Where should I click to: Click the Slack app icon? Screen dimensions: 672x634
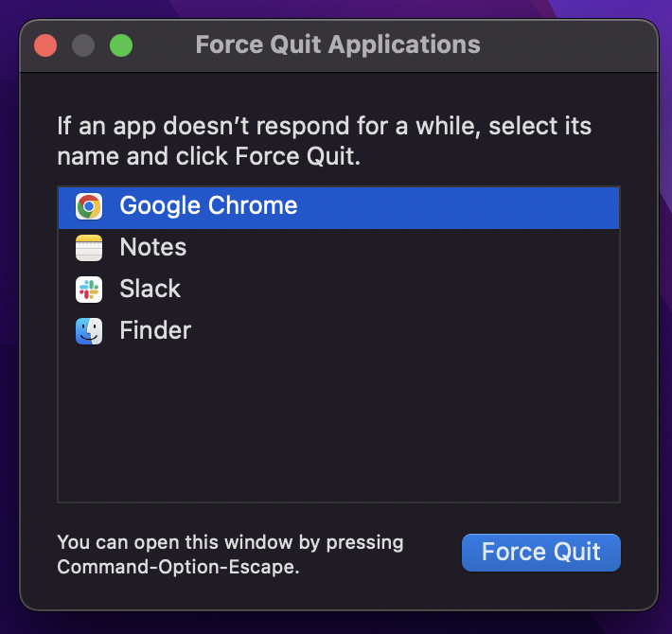pos(89,290)
